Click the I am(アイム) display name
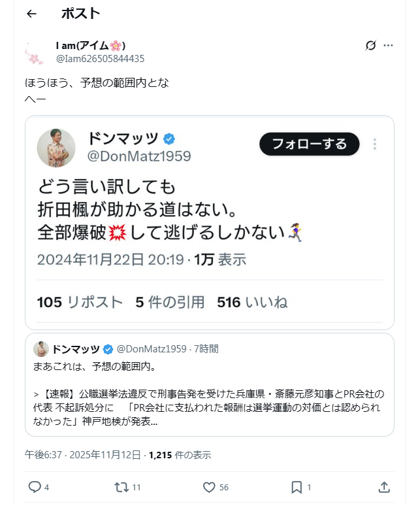 (90, 45)
